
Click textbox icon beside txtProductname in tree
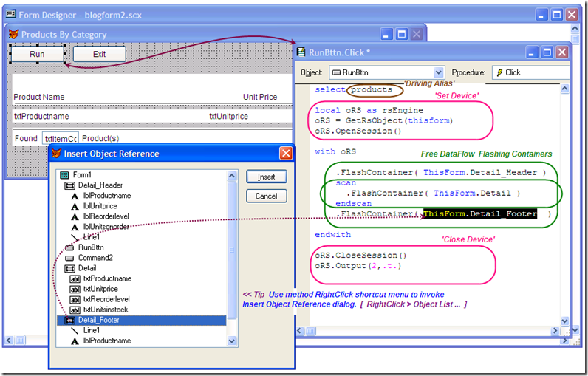point(75,279)
